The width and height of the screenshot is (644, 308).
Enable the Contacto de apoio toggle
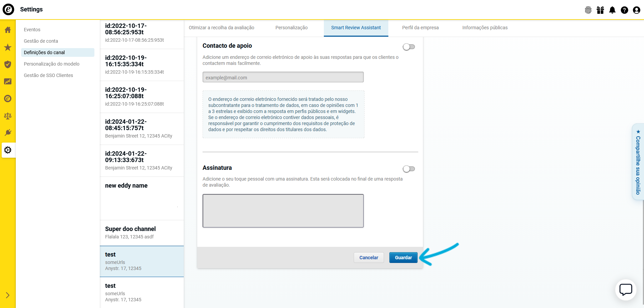tap(409, 47)
